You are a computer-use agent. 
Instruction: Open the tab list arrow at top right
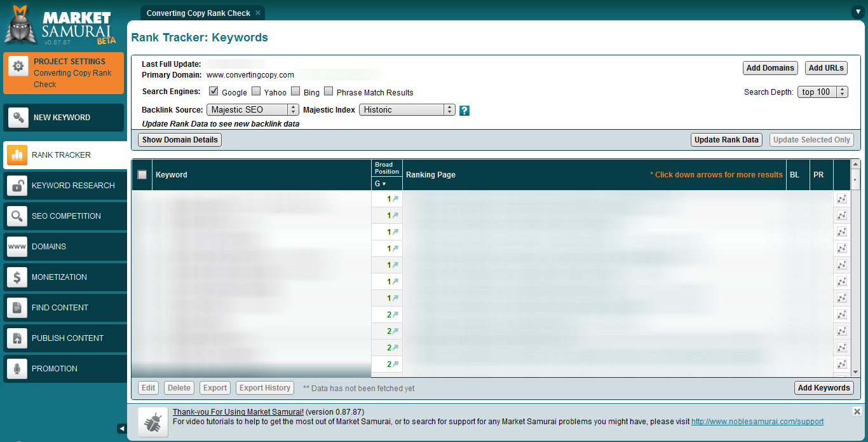(x=858, y=11)
